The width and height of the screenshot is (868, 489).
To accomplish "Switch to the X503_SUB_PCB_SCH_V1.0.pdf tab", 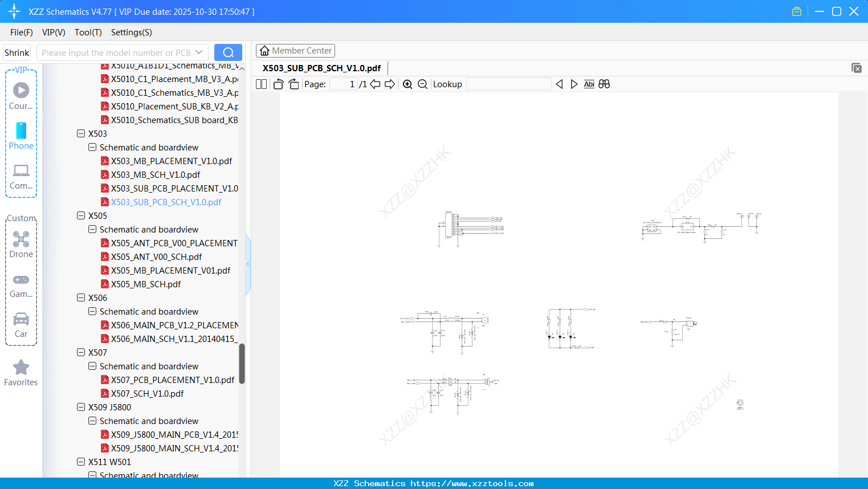I will pos(320,68).
